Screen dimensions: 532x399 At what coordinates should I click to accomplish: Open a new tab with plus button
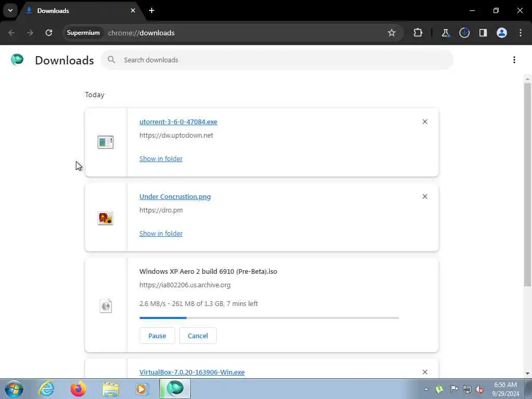point(152,10)
